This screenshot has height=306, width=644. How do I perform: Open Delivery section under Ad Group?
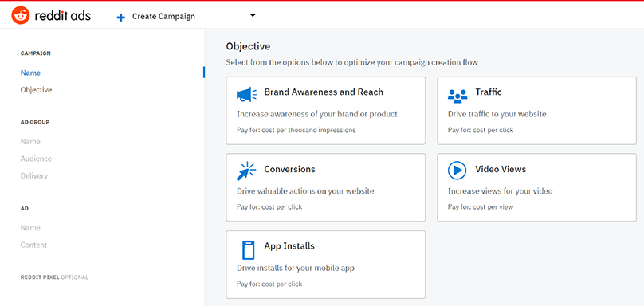pyautogui.click(x=34, y=176)
